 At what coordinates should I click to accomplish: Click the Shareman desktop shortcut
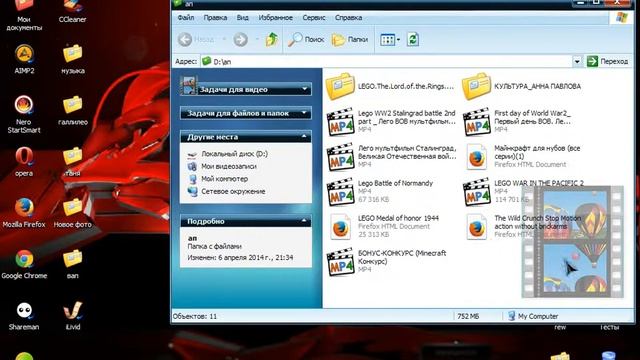[24, 316]
